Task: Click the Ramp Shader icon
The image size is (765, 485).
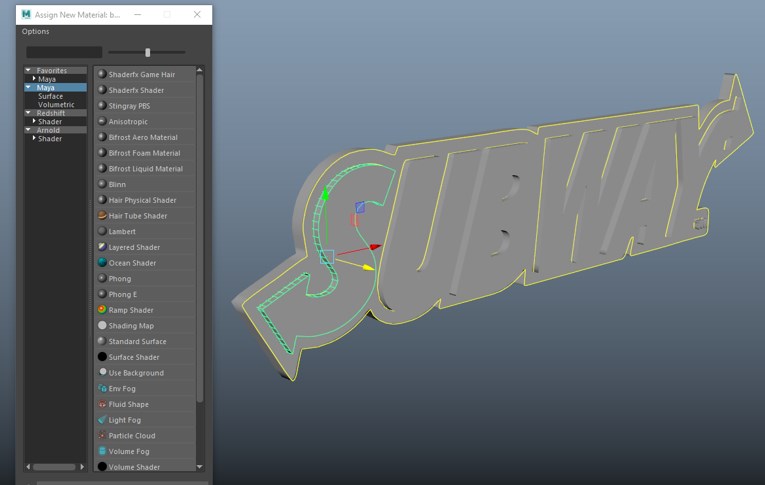Action: (102, 309)
